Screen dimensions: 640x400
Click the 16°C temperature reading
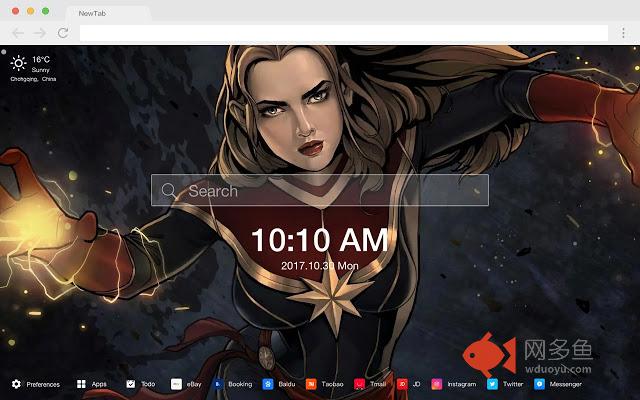[x=41, y=60]
